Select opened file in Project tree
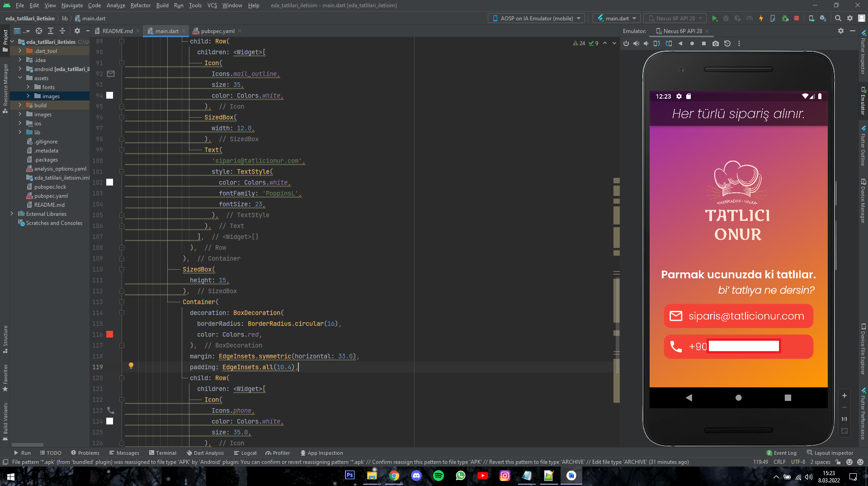This screenshot has width=868, height=486. [x=39, y=31]
